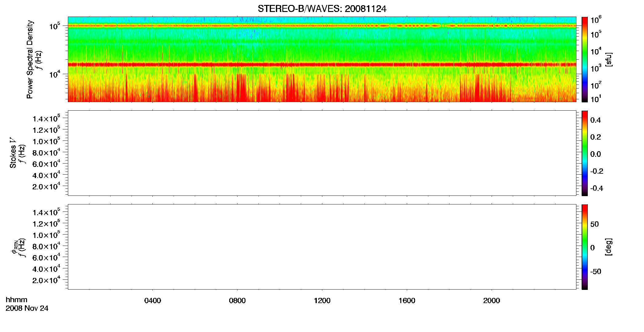Click the hhmm axis unit label
644x332 pixels.
click(x=17, y=300)
